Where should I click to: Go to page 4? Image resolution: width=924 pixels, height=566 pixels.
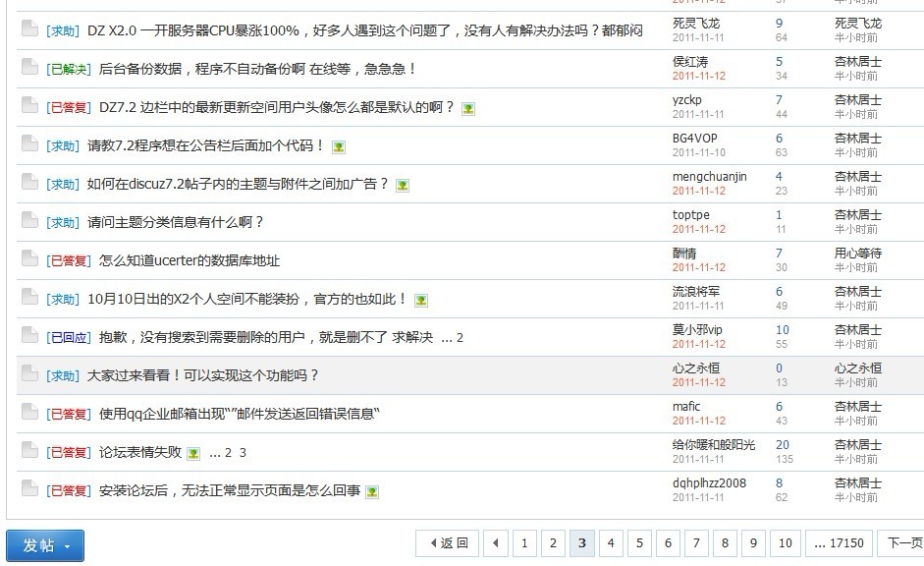coord(611,543)
